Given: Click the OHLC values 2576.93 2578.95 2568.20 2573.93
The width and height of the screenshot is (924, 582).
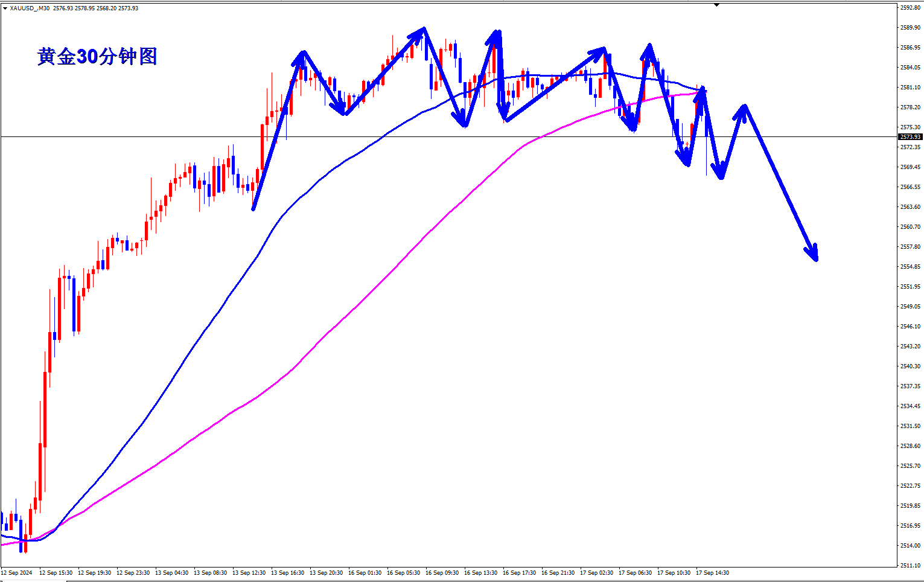Looking at the screenshot, I should point(95,8).
